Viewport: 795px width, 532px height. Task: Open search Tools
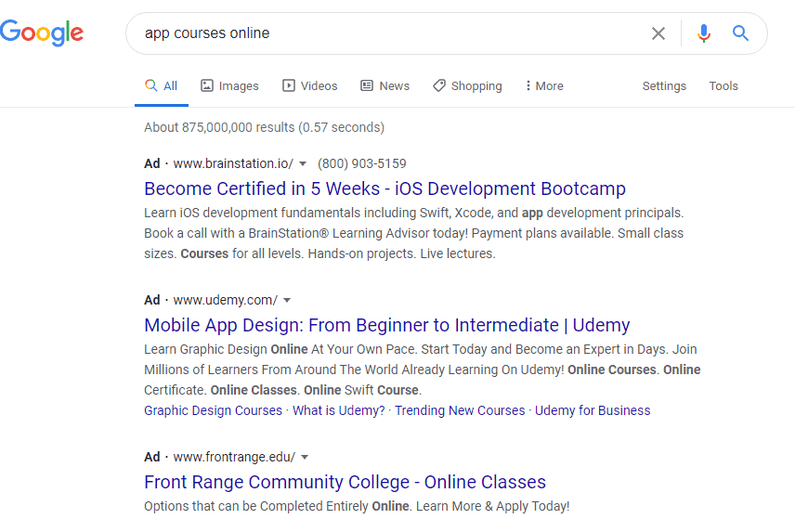pos(723,86)
